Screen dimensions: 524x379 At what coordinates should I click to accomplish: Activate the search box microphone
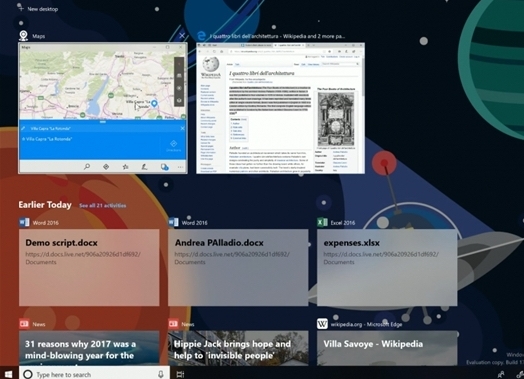coord(161,374)
